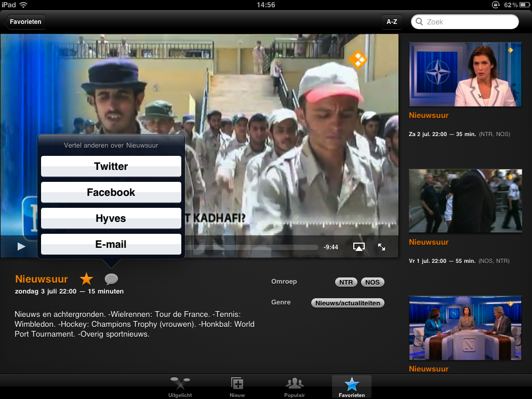Go back to Favorieten
Screen dimensions: 532x399
25,22
